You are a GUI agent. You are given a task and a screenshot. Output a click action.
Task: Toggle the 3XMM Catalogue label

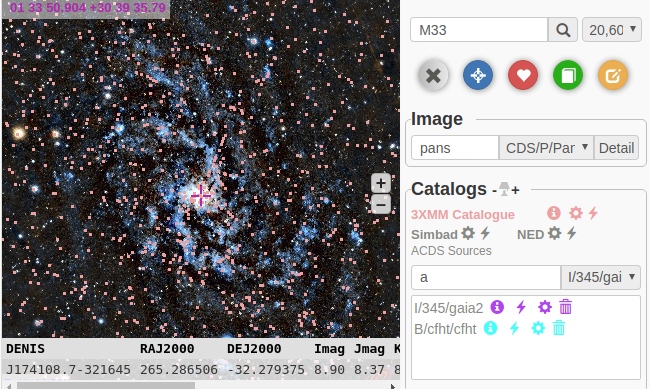click(x=463, y=214)
